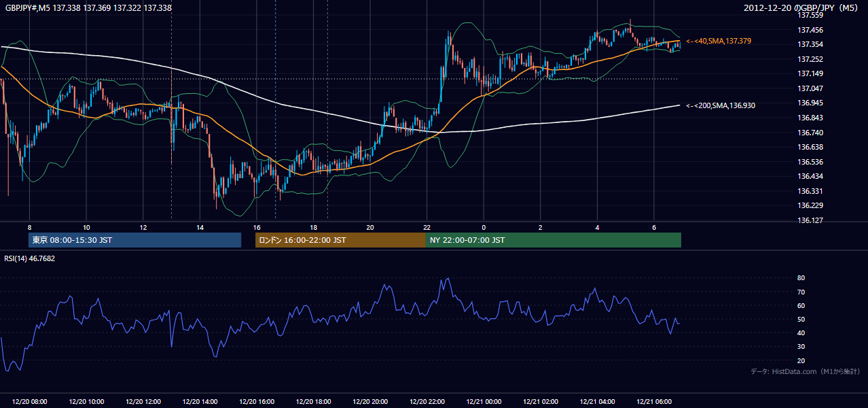Click the 12/21 00:00 time label

(x=484, y=402)
